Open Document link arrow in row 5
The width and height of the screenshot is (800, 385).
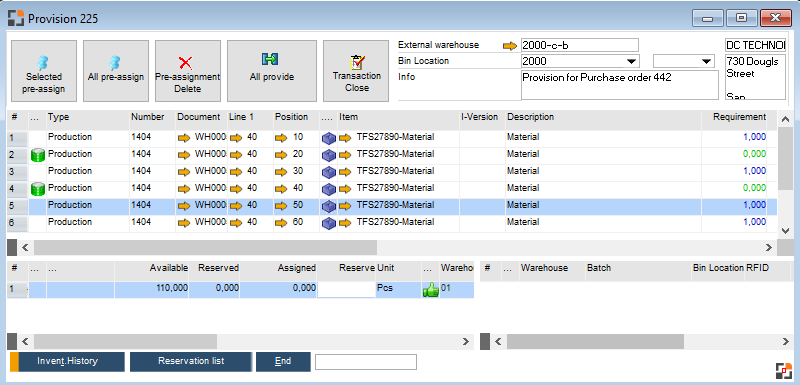pos(184,206)
